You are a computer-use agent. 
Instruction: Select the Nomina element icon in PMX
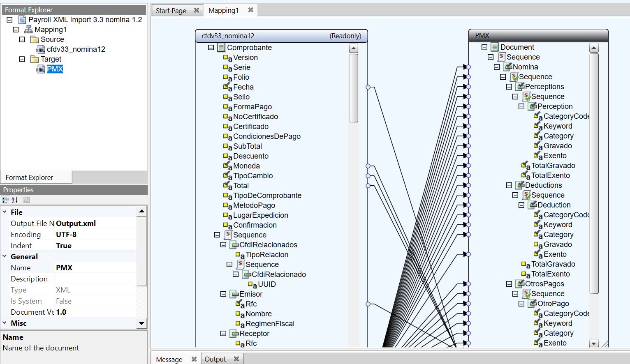pyautogui.click(x=508, y=67)
